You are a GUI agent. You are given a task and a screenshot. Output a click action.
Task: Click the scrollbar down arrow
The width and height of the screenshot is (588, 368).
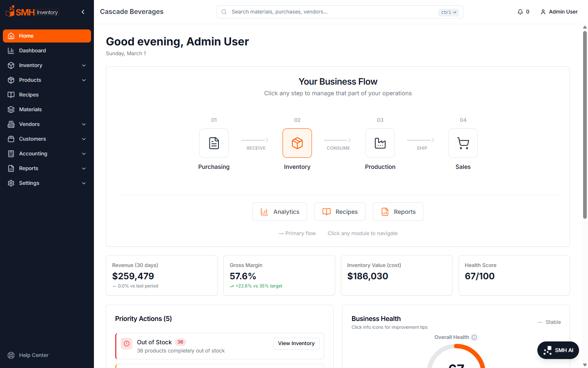tap(585, 364)
